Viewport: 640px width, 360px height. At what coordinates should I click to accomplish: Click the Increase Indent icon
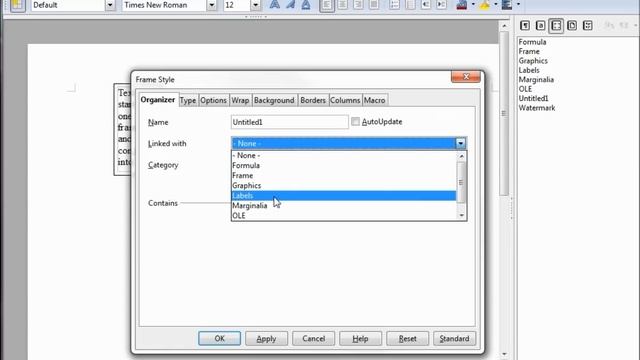pyautogui.click(x=441, y=5)
